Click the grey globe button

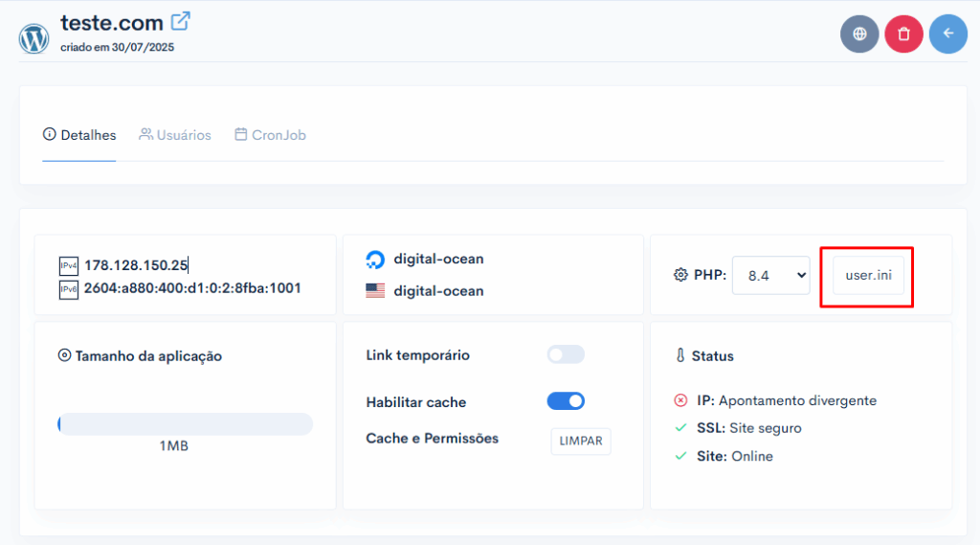point(859,34)
